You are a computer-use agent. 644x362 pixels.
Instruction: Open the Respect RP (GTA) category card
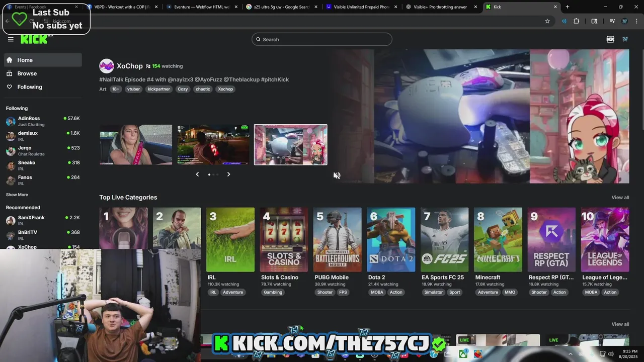[551, 240]
